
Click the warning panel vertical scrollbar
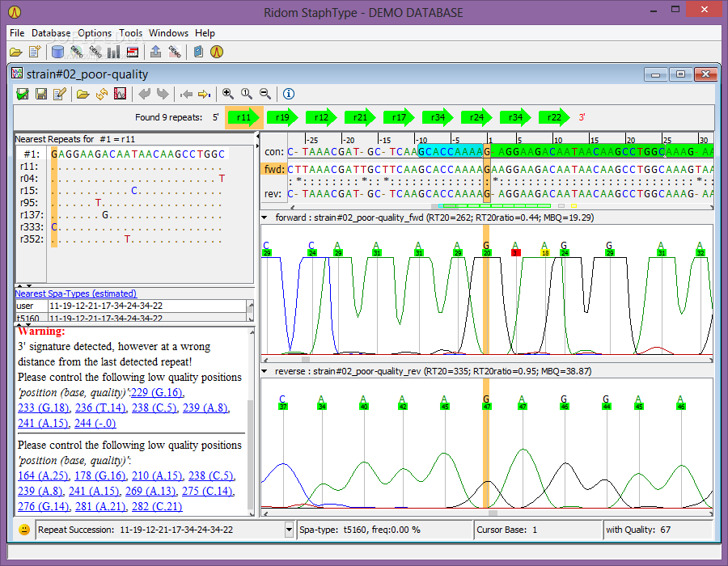point(252,454)
